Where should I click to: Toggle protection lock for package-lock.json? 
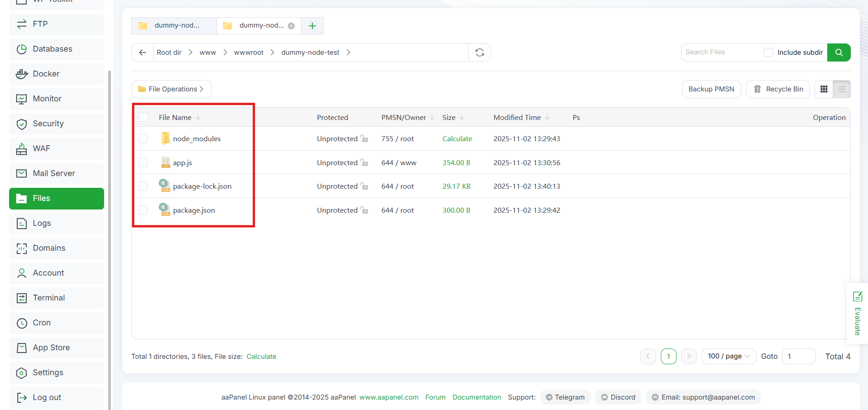(x=364, y=186)
